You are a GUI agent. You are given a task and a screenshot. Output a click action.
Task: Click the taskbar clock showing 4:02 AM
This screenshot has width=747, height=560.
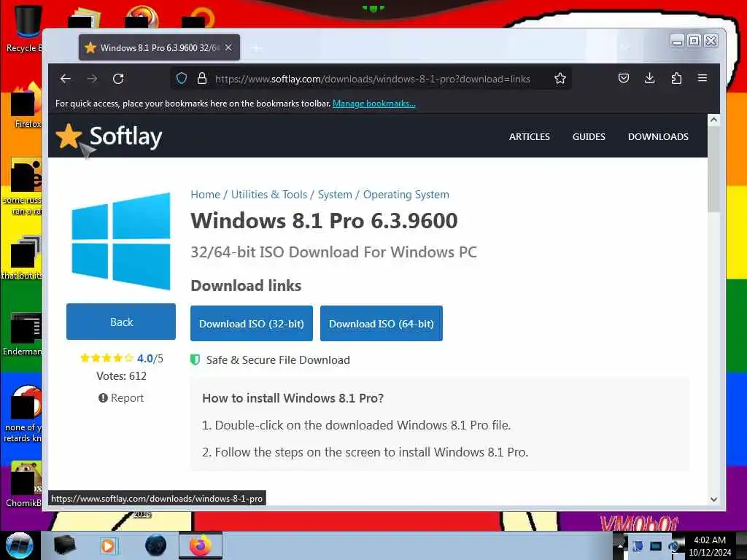[x=709, y=546]
